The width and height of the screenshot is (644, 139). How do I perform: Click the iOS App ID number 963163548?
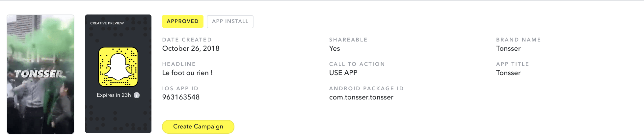click(181, 97)
